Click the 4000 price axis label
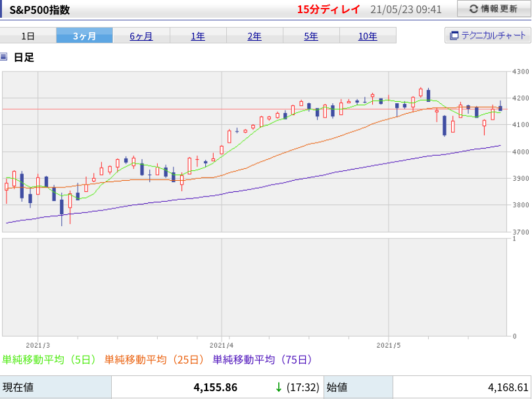Screen dimensions: 532x399 (520, 152)
